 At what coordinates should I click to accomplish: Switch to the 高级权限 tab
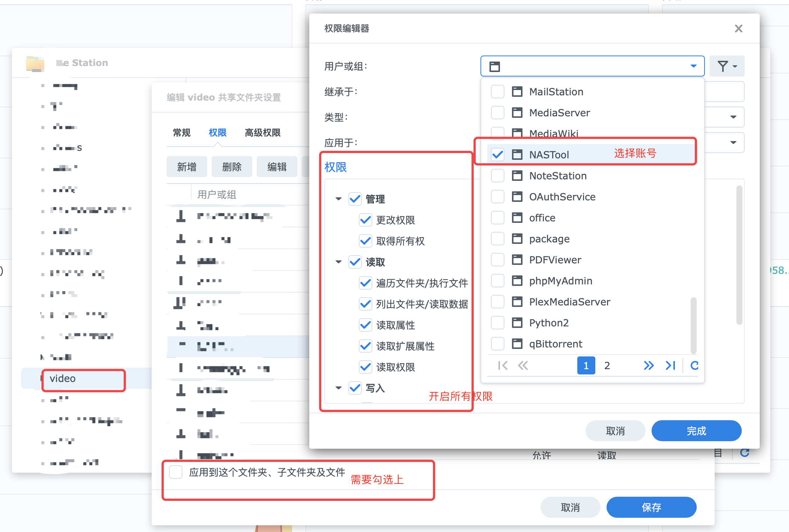[262, 133]
